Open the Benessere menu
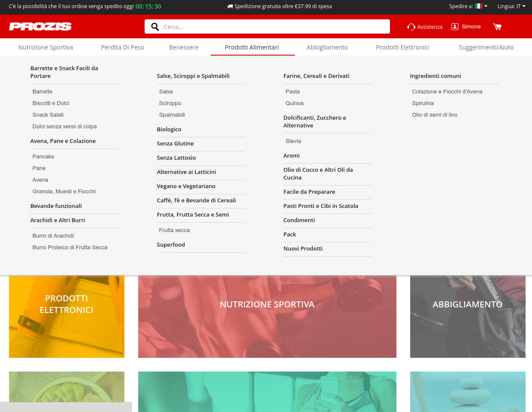This screenshot has width=532, height=412. point(184,47)
